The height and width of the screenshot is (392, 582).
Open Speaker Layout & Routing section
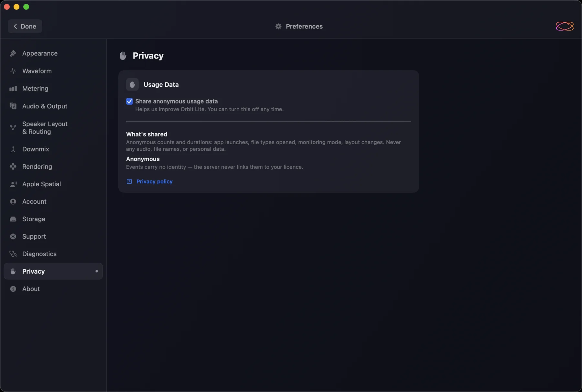pyautogui.click(x=53, y=128)
